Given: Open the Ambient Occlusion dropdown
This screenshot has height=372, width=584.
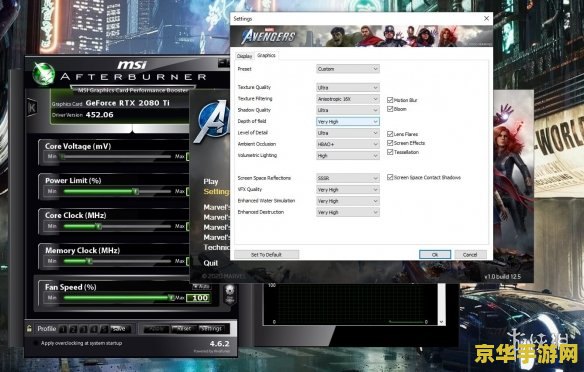Looking at the screenshot, I should pyautogui.click(x=348, y=144).
